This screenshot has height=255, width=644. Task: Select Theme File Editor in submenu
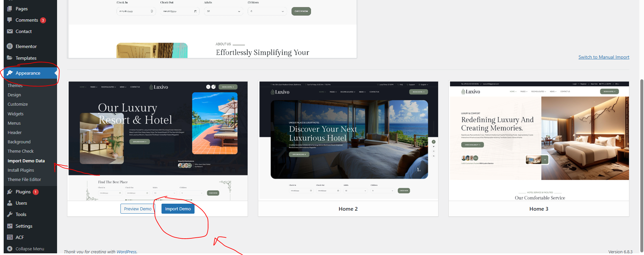(24, 179)
